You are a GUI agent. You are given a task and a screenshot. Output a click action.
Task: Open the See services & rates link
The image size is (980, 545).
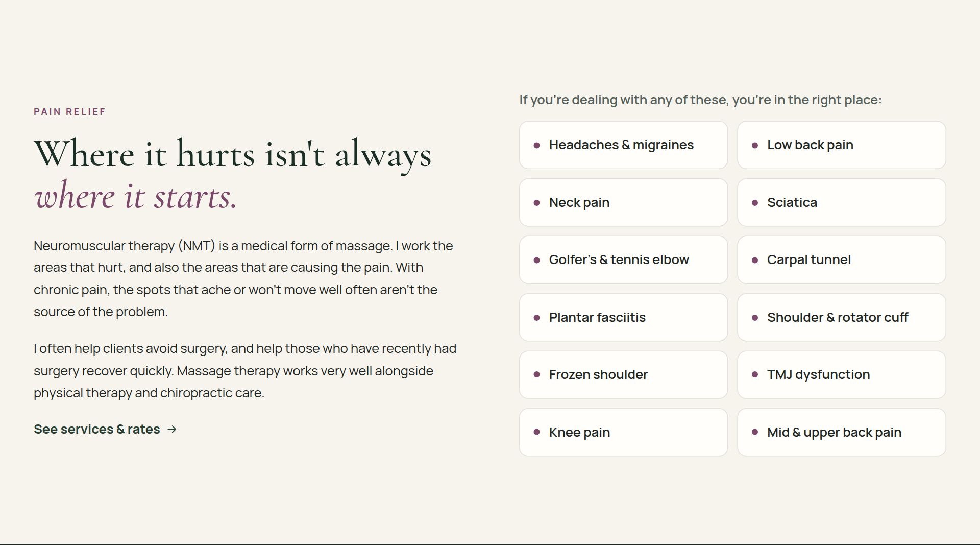click(x=105, y=429)
